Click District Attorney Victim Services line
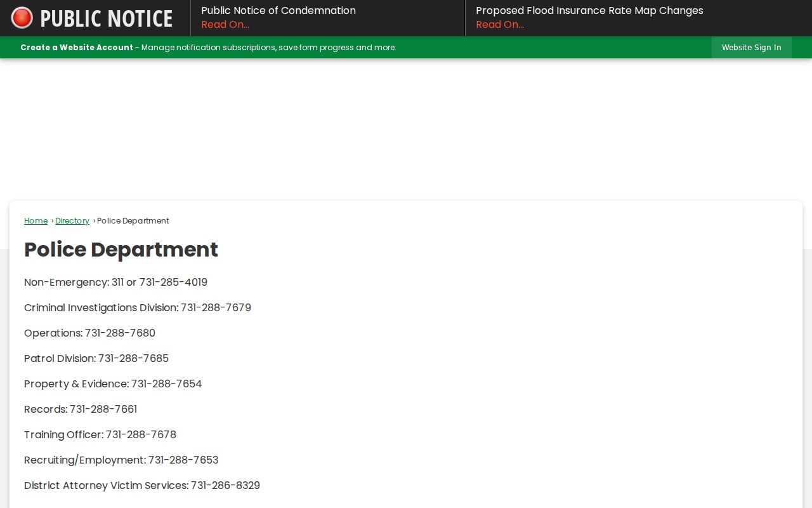The image size is (812, 508). tap(142, 486)
